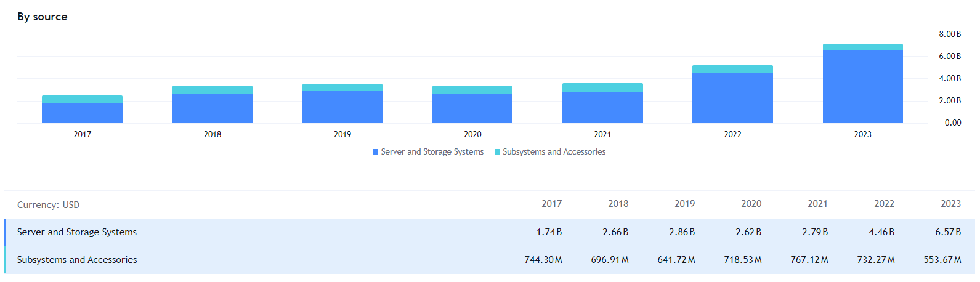
Task: Click the 744.30M Subsystems value for 2017
Action: click(543, 260)
